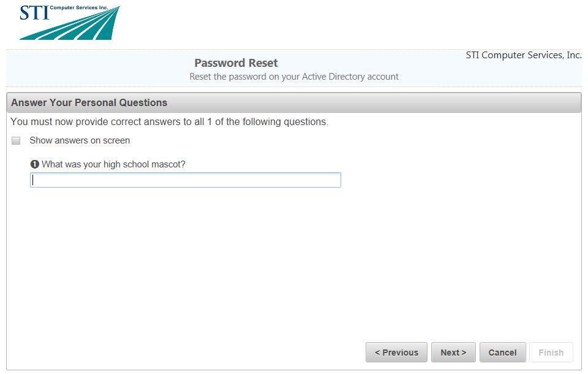Click the light blue banner left of the heading
588x374 pixels.
(92, 69)
